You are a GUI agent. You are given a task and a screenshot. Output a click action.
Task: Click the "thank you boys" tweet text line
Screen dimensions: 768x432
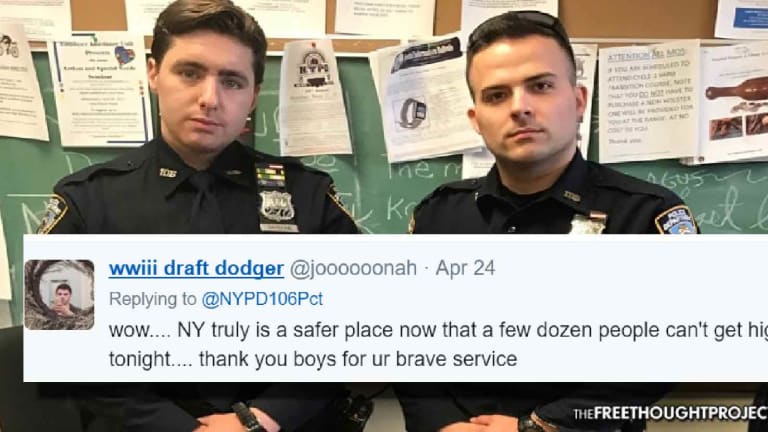pos(313,359)
